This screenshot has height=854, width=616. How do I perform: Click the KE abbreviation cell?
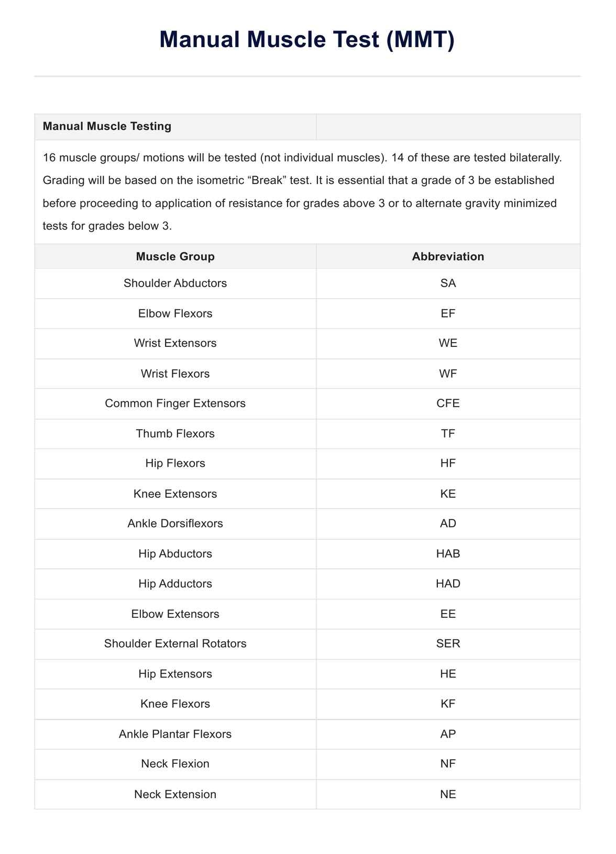point(448,494)
